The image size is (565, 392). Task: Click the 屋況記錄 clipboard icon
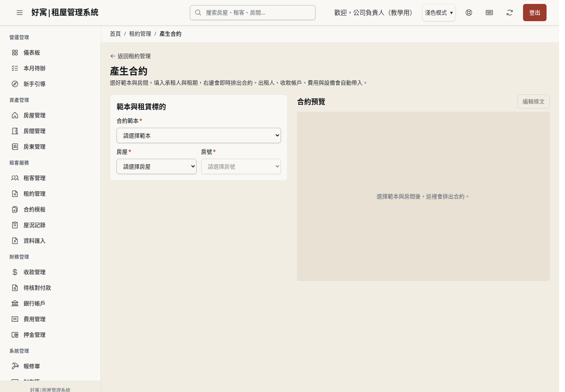[15, 225]
